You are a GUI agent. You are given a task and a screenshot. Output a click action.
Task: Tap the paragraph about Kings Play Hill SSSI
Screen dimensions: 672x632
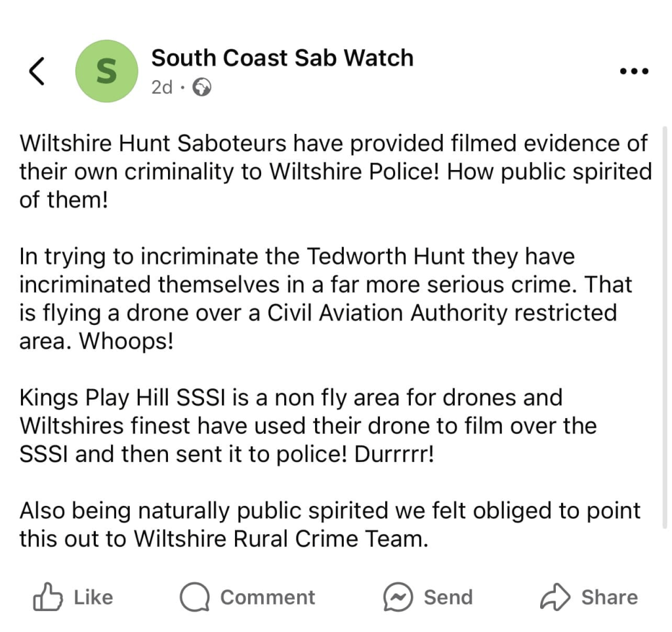point(308,426)
